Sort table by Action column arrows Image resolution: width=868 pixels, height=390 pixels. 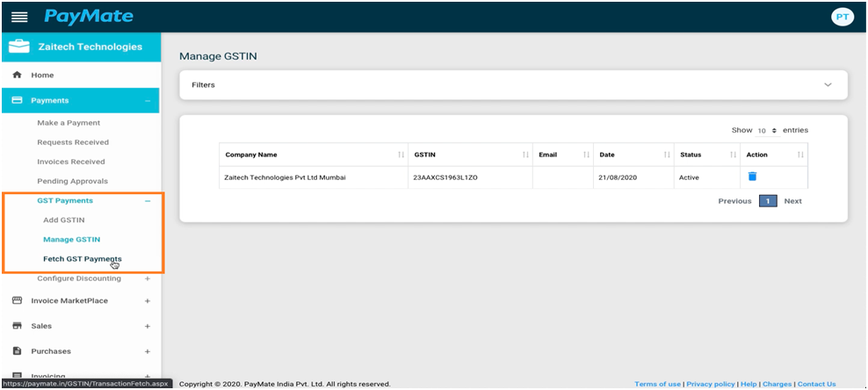800,155
